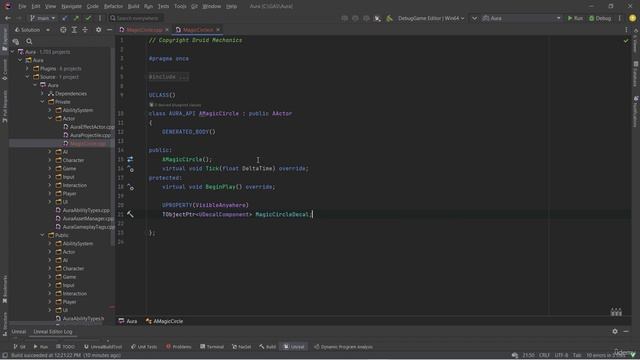The height and width of the screenshot is (360, 640).
Task: Open Dynamic Program Analysis tool window
Action: [x=343, y=347]
